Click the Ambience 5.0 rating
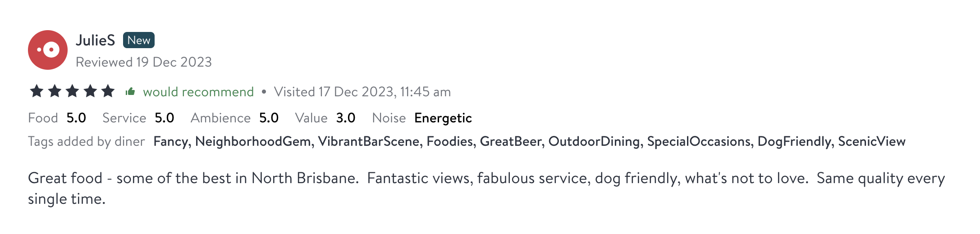 [234, 118]
